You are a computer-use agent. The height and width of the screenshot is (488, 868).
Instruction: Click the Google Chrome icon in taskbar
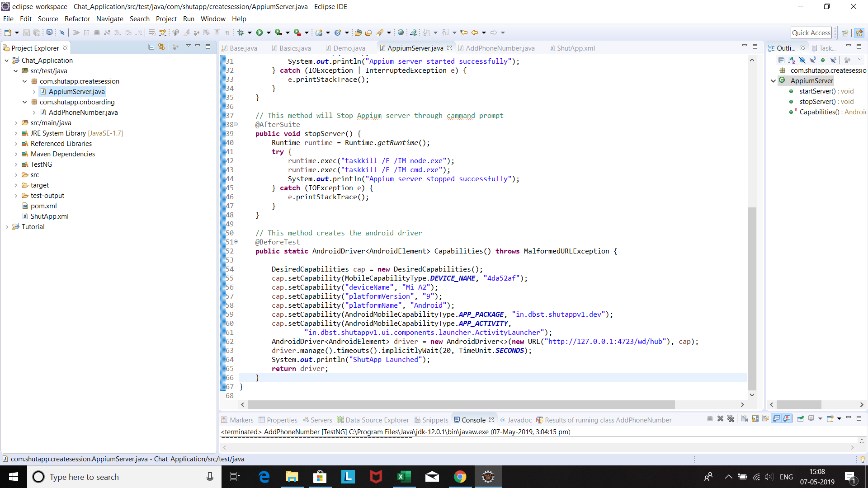(x=460, y=477)
